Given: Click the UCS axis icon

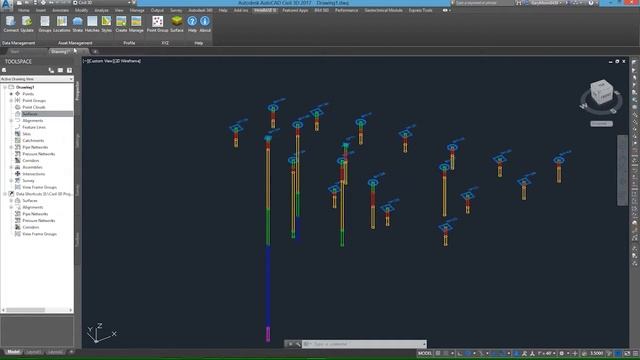Looking at the screenshot, I should click(x=101, y=333).
